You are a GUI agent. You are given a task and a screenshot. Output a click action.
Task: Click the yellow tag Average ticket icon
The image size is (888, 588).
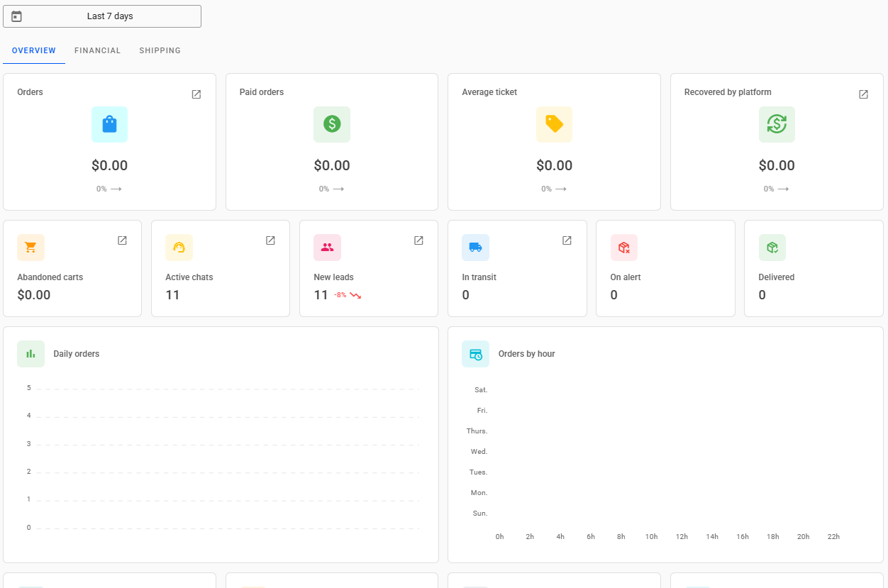pyautogui.click(x=554, y=124)
